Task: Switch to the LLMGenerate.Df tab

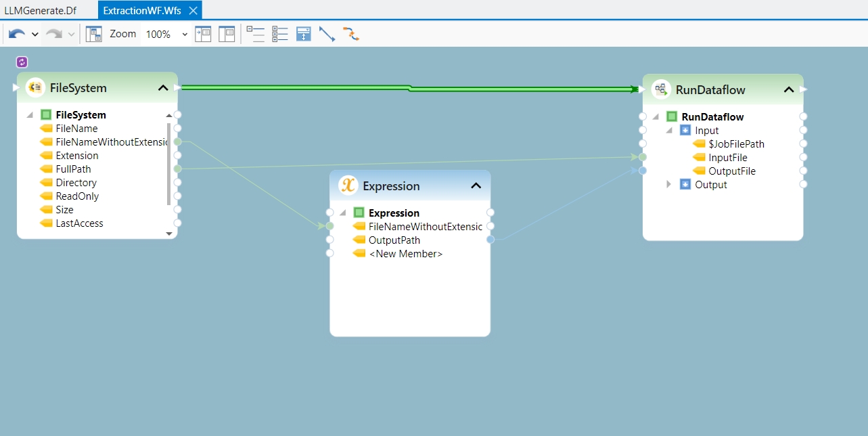Action: tap(41, 10)
